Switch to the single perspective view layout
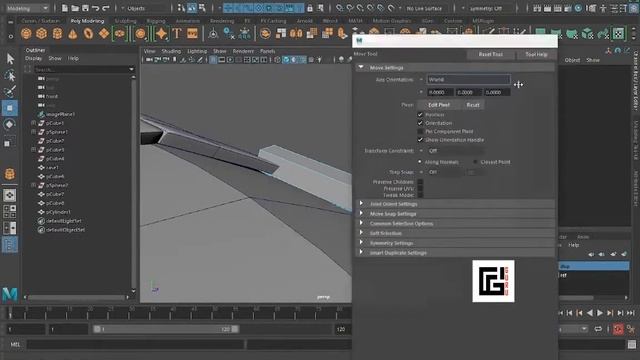The height and width of the screenshot is (360, 640). [9, 195]
